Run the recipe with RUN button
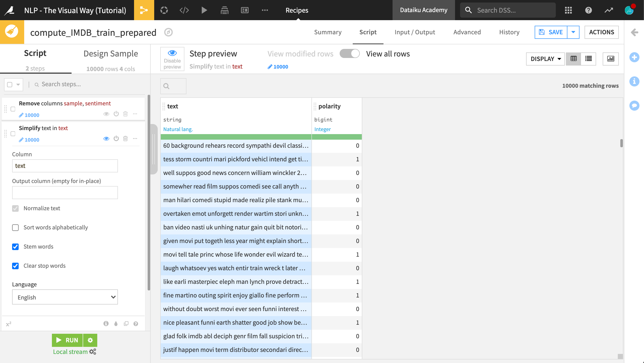 [67, 340]
